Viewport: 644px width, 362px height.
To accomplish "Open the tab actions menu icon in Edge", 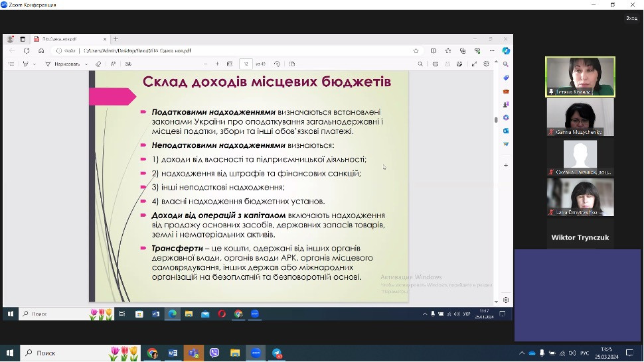I will (x=23, y=39).
